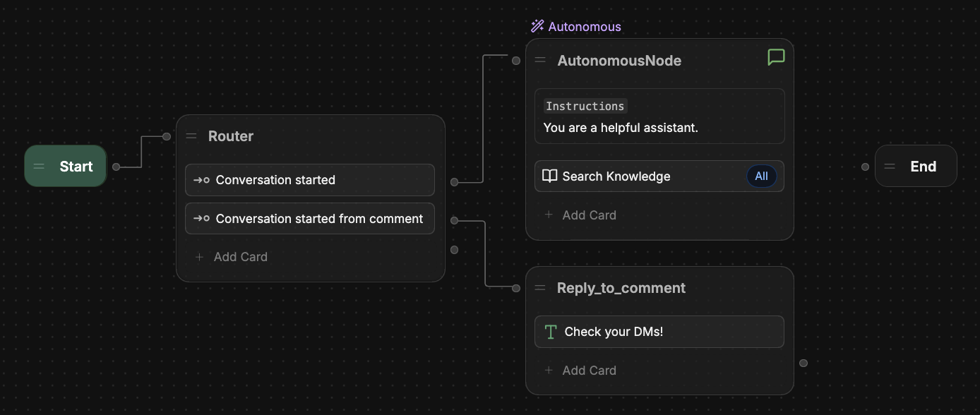Click the drag handle on Start node
The width and height of the screenshot is (980, 415).
pyautogui.click(x=39, y=167)
